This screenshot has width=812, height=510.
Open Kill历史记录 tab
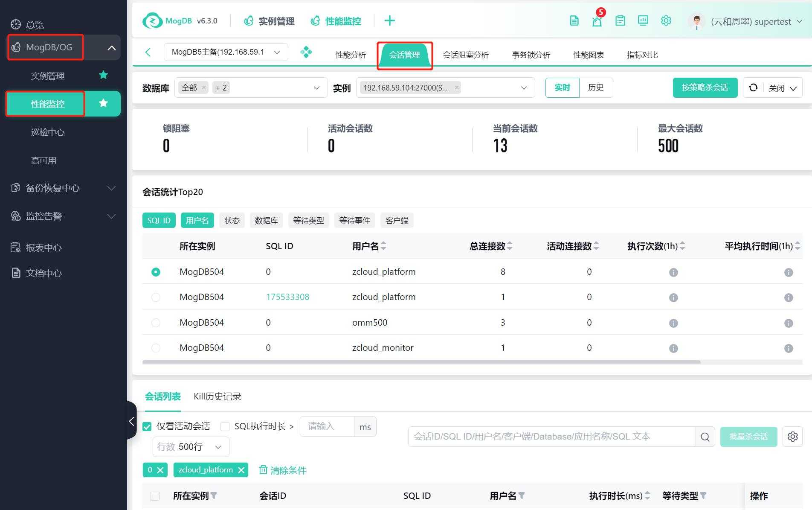pos(217,396)
